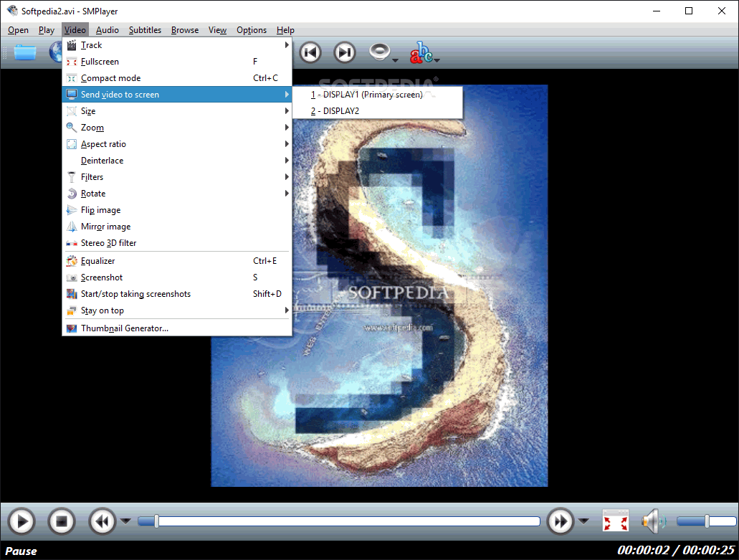Toggle Mirror image option

coord(177,227)
